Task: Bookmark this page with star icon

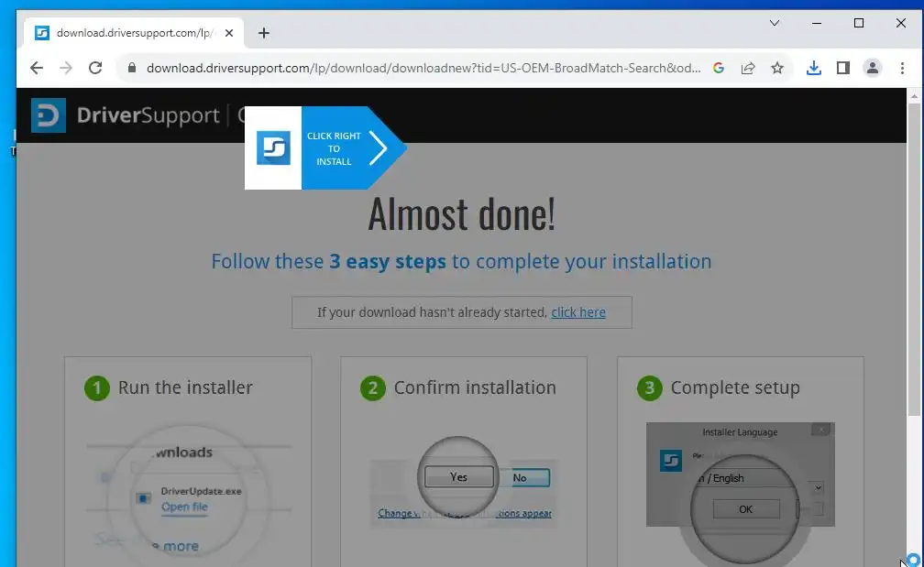Action: pyautogui.click(x=777, y=68)
